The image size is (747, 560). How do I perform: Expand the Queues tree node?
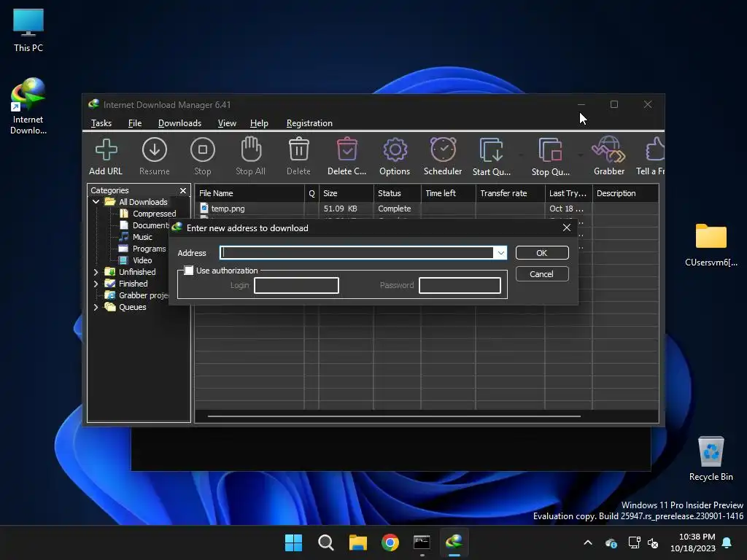96,307
